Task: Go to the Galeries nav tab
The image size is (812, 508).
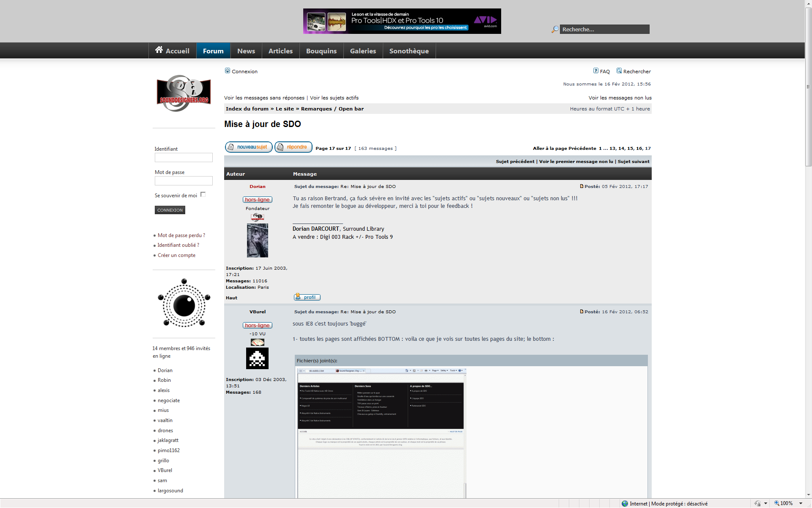Action: (x=362, y=51)
